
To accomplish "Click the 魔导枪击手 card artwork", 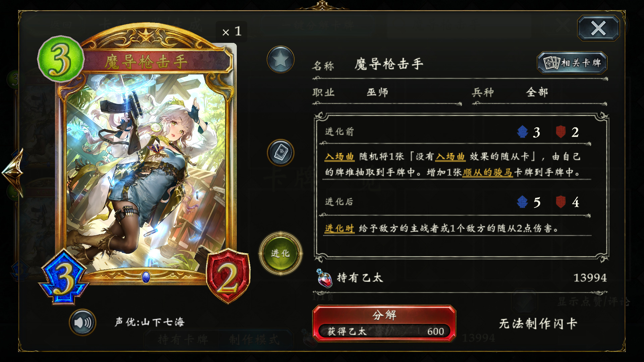I will coord(146,171).
